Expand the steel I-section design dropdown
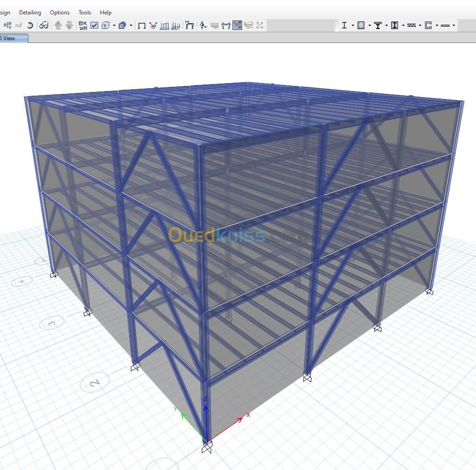476x470 pixels. 353,26
